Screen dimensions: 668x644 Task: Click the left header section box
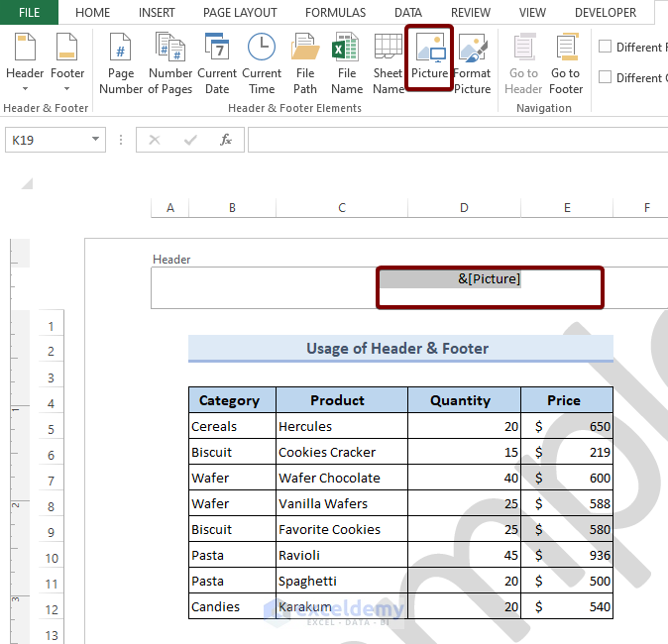[x=264, y=288]
